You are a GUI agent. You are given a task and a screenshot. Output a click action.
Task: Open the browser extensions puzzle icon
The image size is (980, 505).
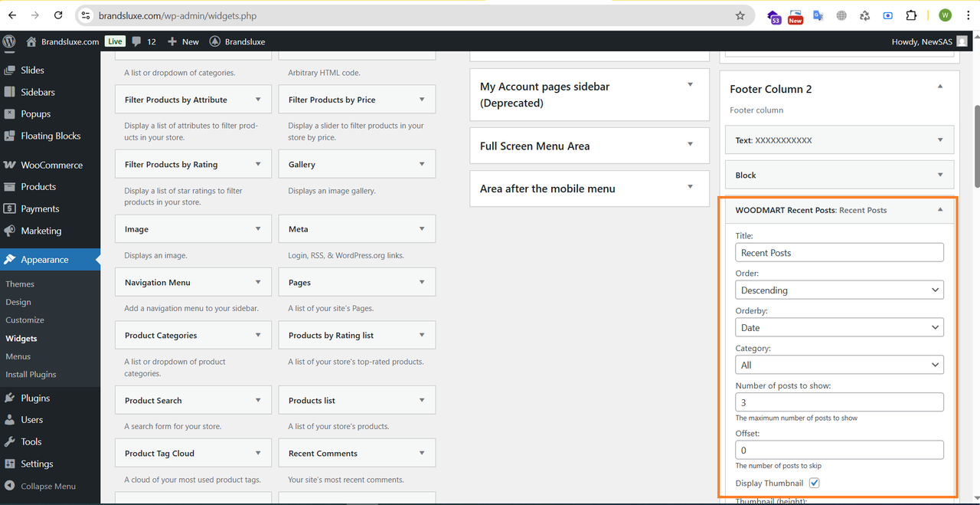[911, 15]
